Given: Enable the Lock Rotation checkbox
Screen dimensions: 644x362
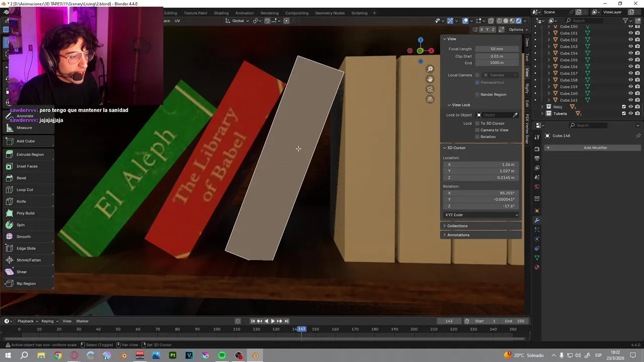Looking at the screenshot, I should point(477,137).
